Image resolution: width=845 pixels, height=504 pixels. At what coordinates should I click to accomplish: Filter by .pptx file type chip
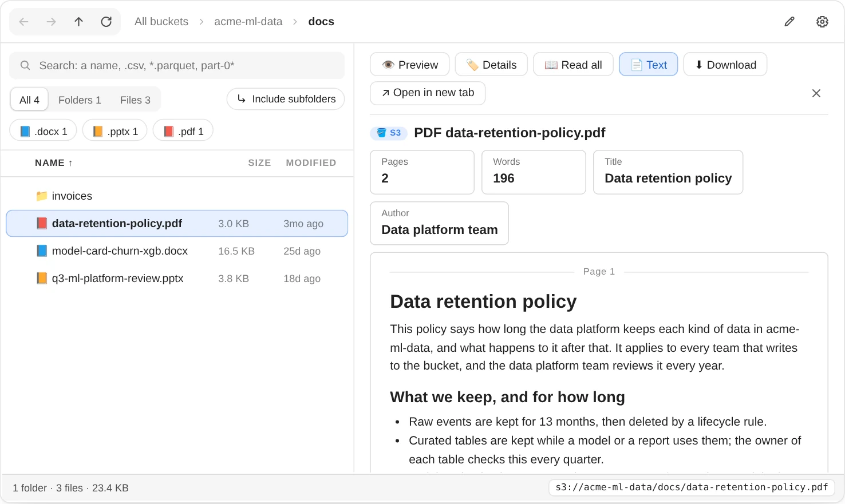[x=115, y=132]
